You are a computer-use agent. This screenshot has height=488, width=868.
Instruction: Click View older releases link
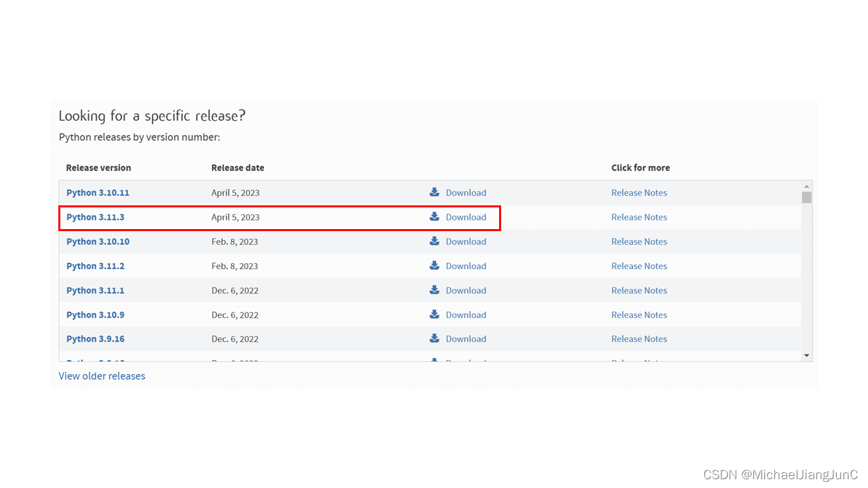(x=102, y=375)
